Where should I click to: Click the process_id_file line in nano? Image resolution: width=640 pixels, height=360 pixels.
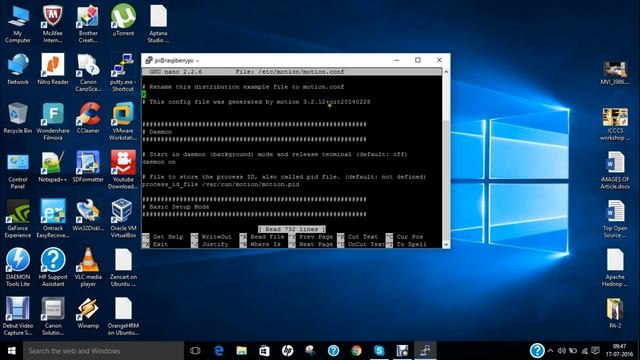(x=221, y=184)
